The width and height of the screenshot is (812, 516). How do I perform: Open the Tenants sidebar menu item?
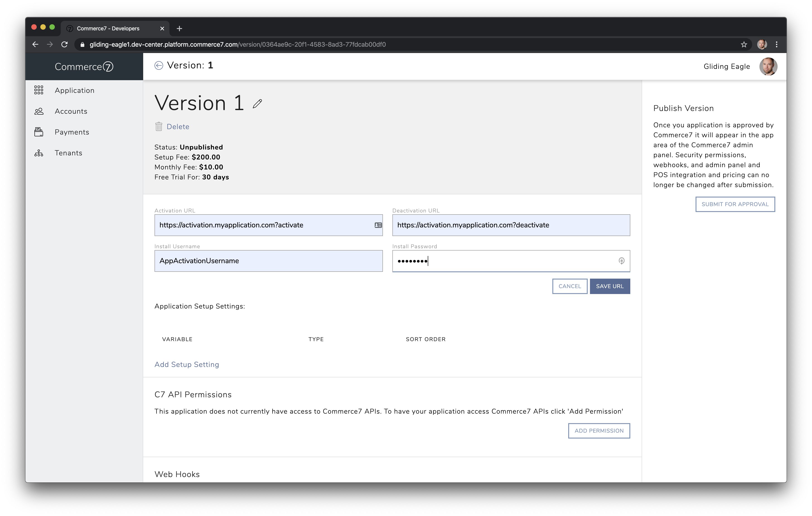(68, 153)
